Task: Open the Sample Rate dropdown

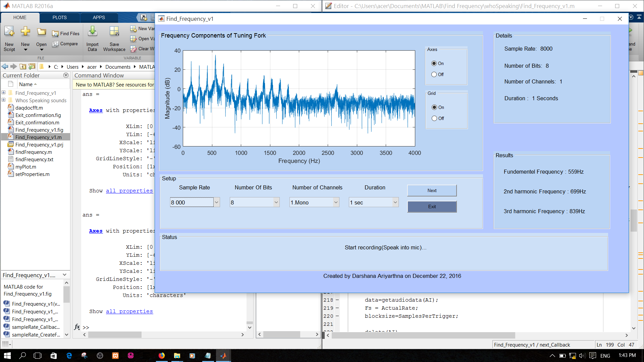Action: click(x=216, y=202)
